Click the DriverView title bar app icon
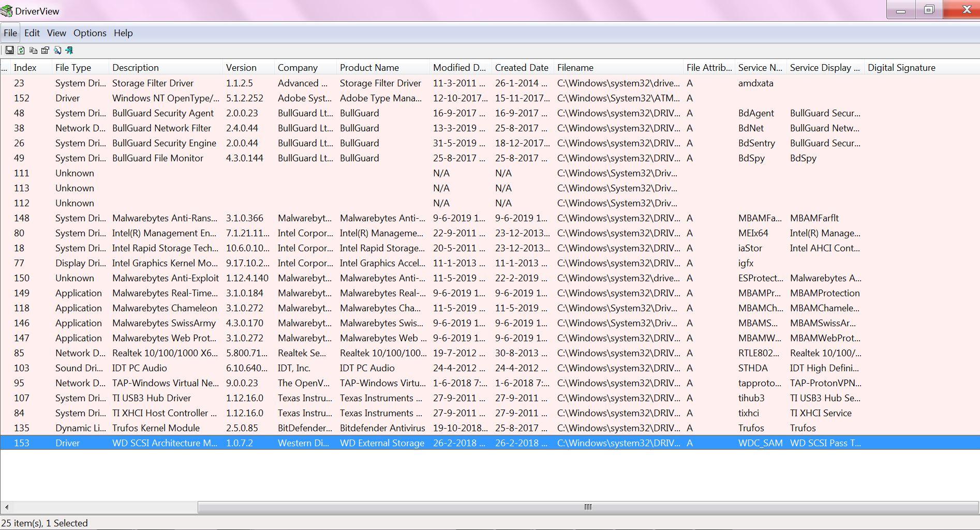This screenshot has height=530, width=980. (x=7, y=11)
